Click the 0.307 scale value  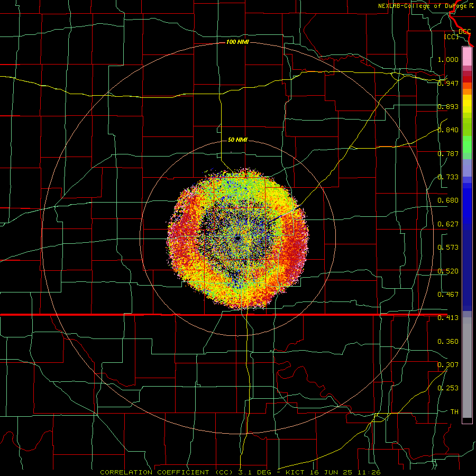coord(448,364)
